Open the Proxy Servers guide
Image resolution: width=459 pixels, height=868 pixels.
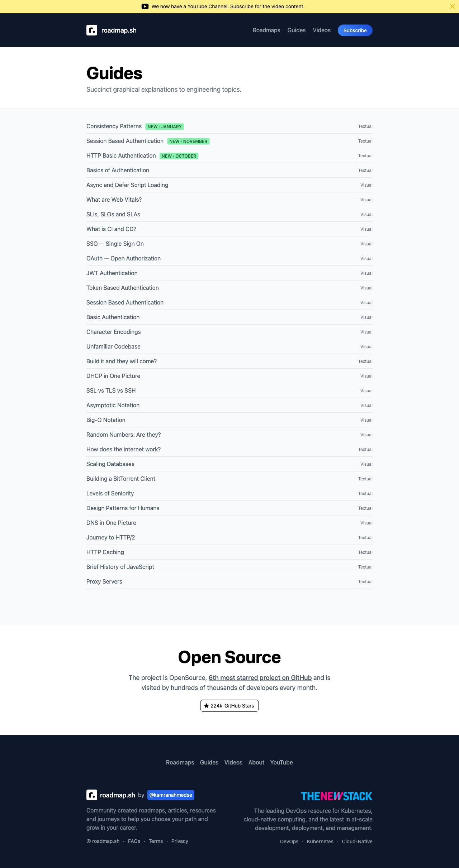pyautogui.click(x=104, y=581)
